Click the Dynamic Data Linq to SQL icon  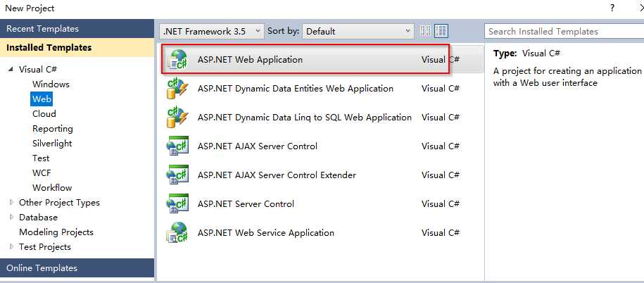[177, 118]
